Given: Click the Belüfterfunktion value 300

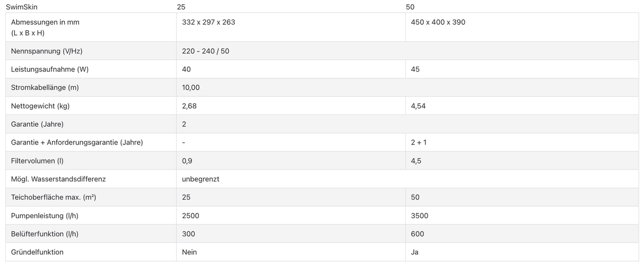Looking at the screenshot, I should (188, 234).
